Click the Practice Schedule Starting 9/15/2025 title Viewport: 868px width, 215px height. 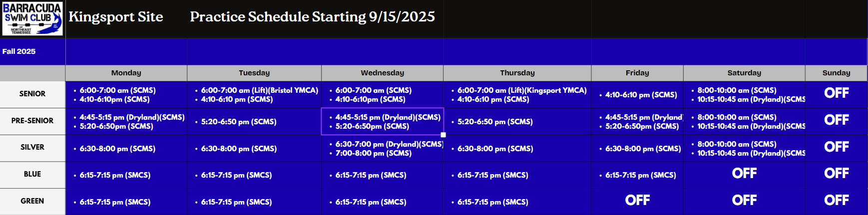tap(312, 17)
